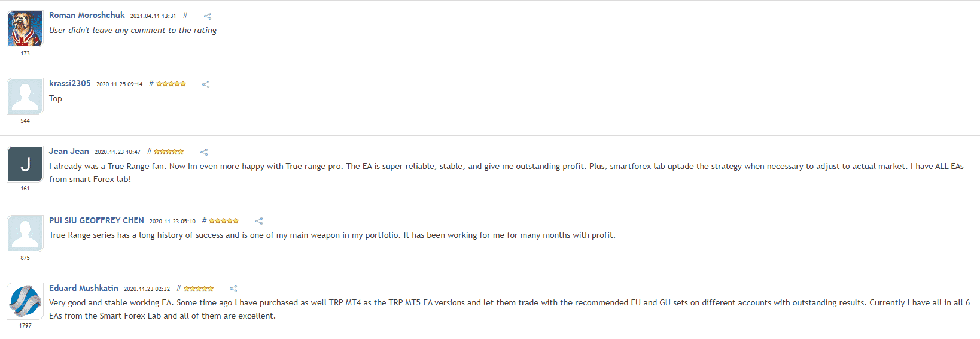Click krassi2305's default avatar image
Viewport: 980px width, 339px height.
(25, 96)
